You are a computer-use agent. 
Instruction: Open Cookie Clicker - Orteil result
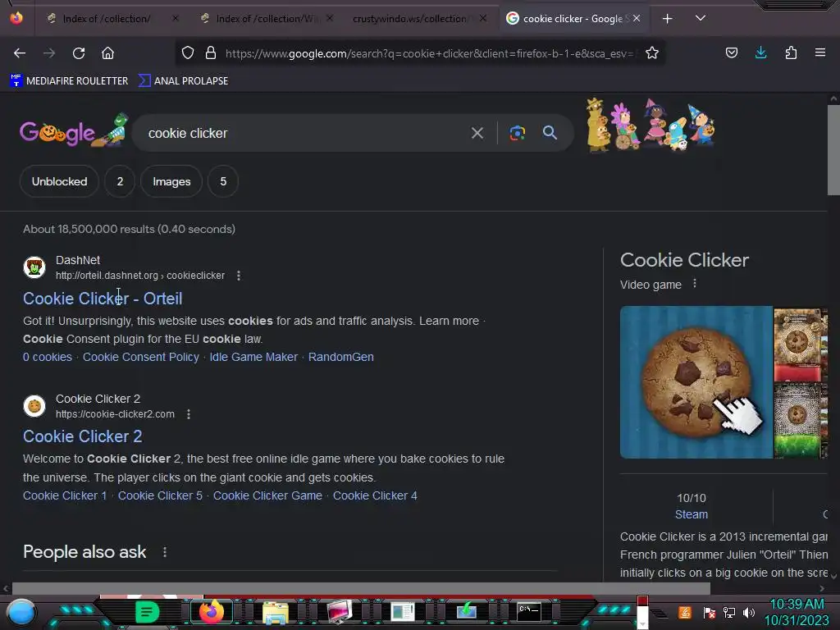[x=103, y=299]
